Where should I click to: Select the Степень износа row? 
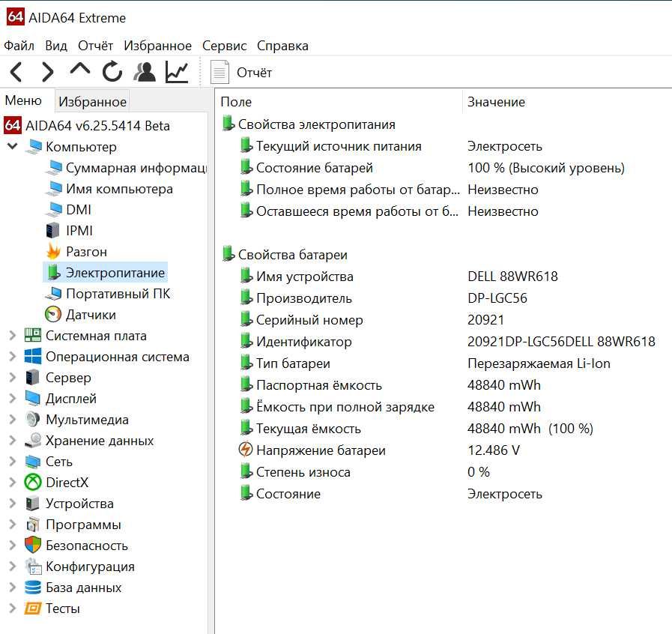pyautogui.click(x=444, y=472)
